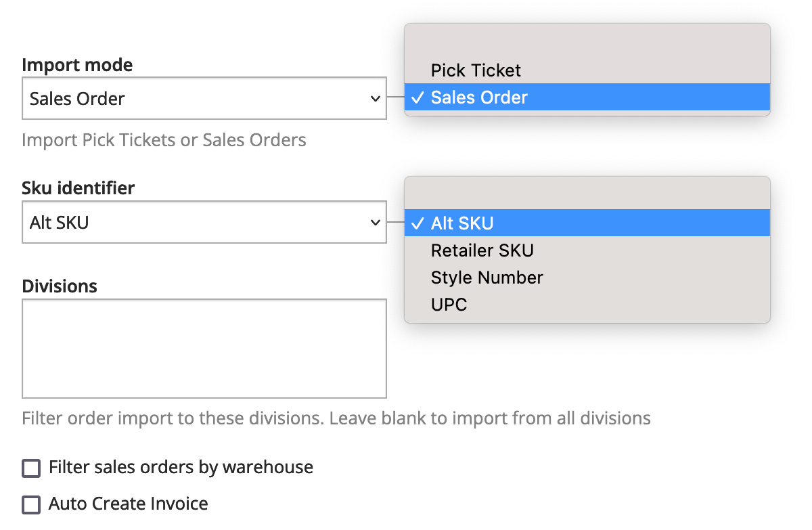Click the chevron arrow in Import mode field
Image resolution: width=812 pixels, height=530 pixels.
(376, 99)
